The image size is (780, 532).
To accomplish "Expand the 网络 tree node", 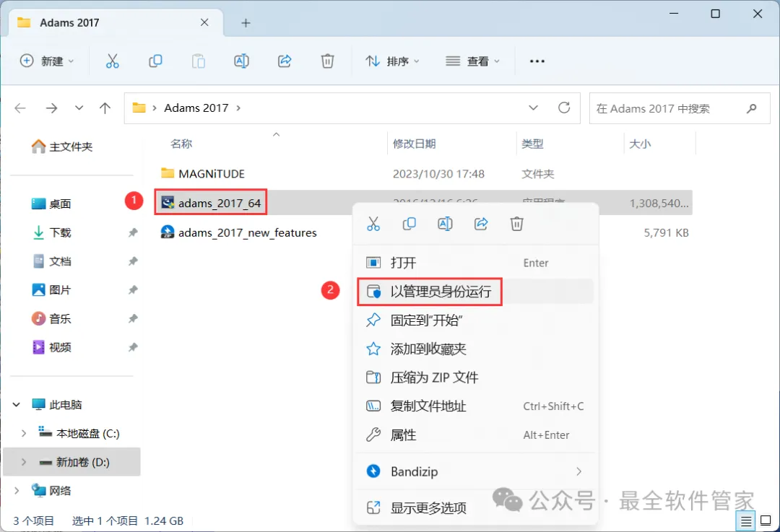I will coord(17,491).
